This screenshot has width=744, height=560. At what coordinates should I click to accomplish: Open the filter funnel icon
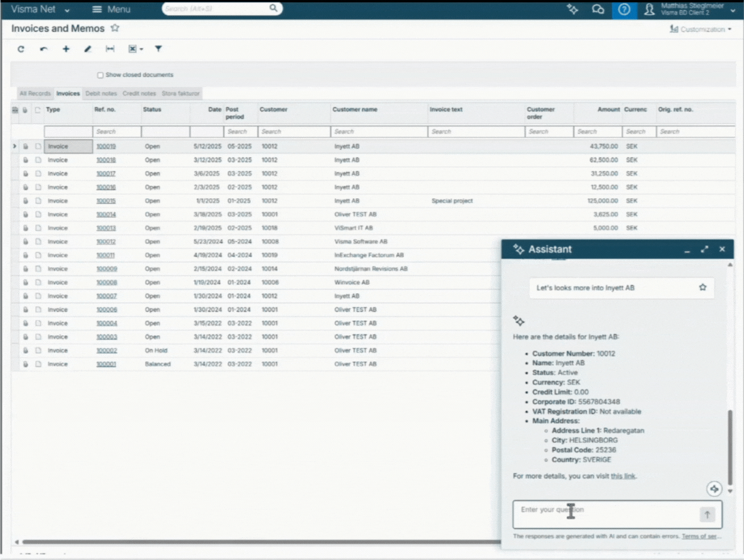coord(158,49)
